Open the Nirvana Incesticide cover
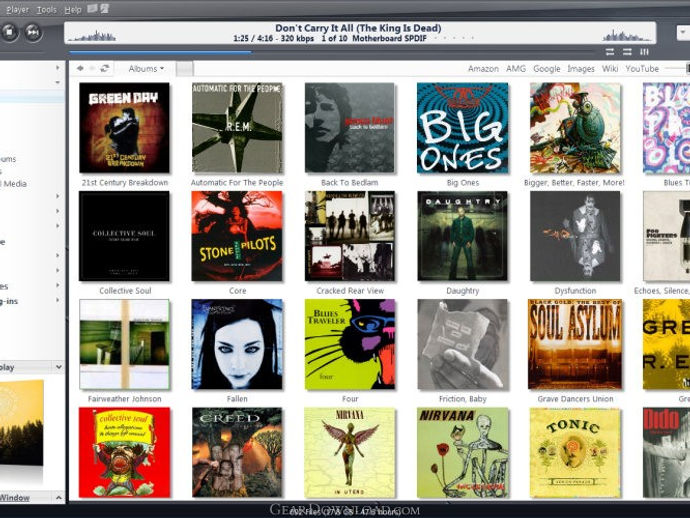The width and height of the screenshot is (690, 518). [x=462, y=452]
